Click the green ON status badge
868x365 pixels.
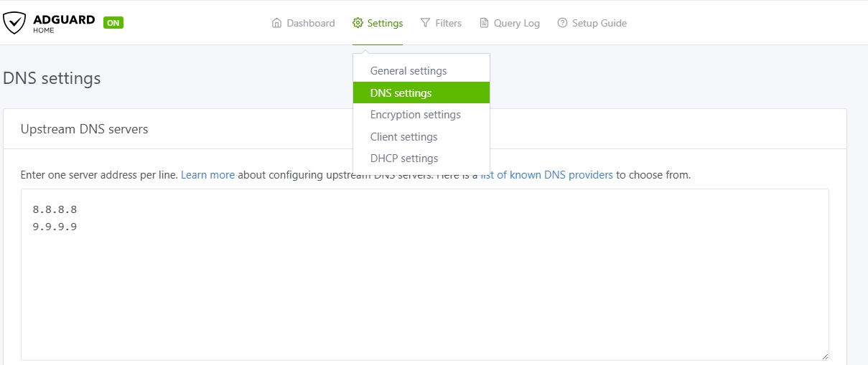113,23
